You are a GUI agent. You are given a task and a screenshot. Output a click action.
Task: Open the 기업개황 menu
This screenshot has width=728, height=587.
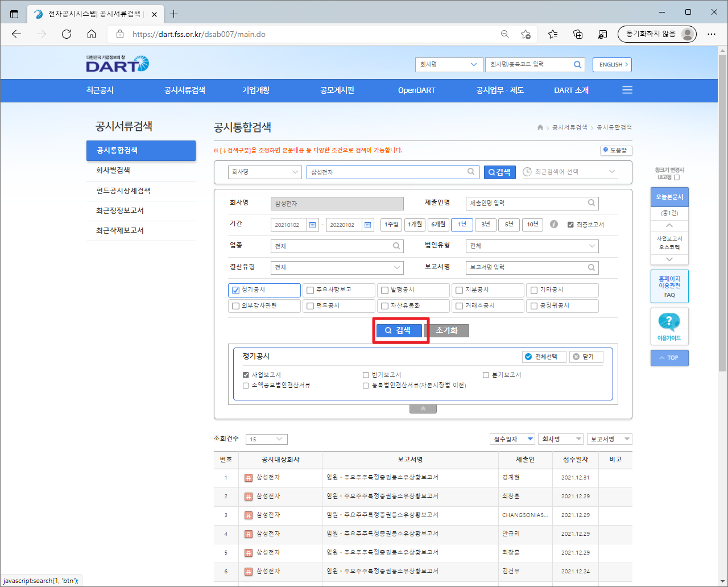[256, 90]
